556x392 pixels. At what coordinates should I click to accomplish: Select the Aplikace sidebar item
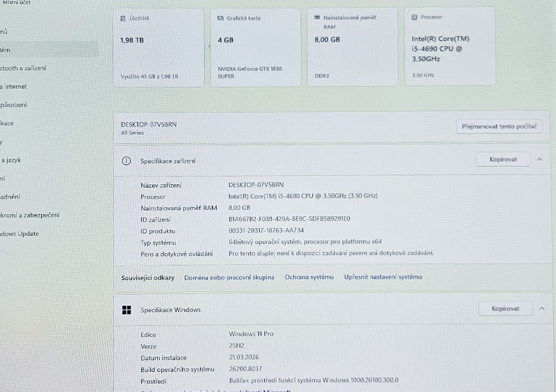pos(7,124)
